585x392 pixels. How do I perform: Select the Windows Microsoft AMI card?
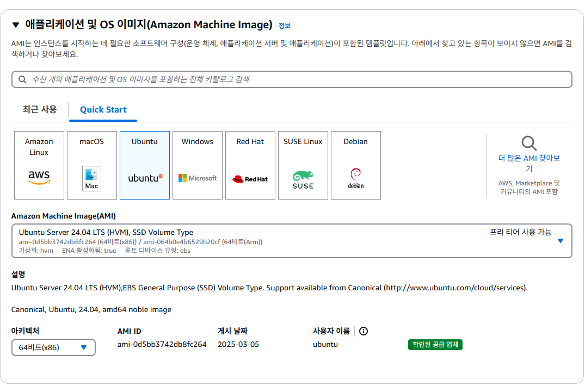click(198, 165)
